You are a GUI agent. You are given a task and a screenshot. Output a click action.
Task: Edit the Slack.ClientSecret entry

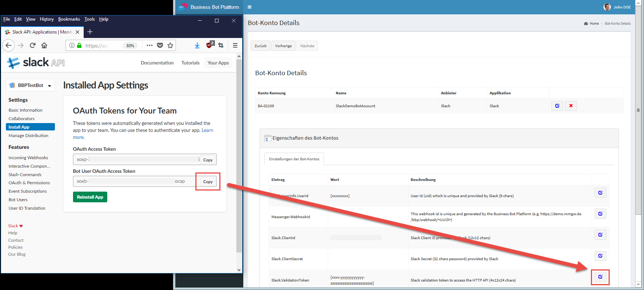coord(601,256)
